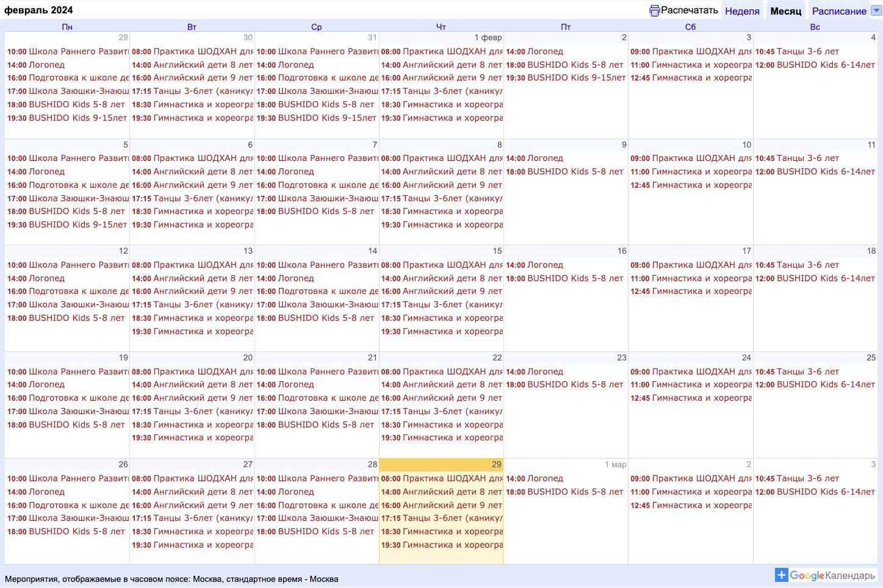Viewport: 883px width, 588px height.
Task: Click date number 14 in the calendar grid
Action: [372, 251]
